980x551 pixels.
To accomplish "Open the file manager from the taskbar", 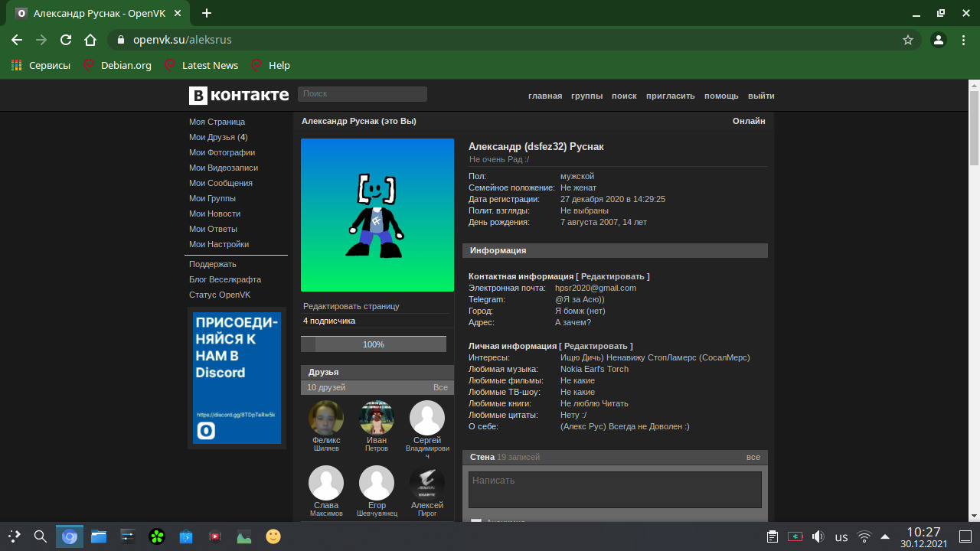I will point(99,536).
